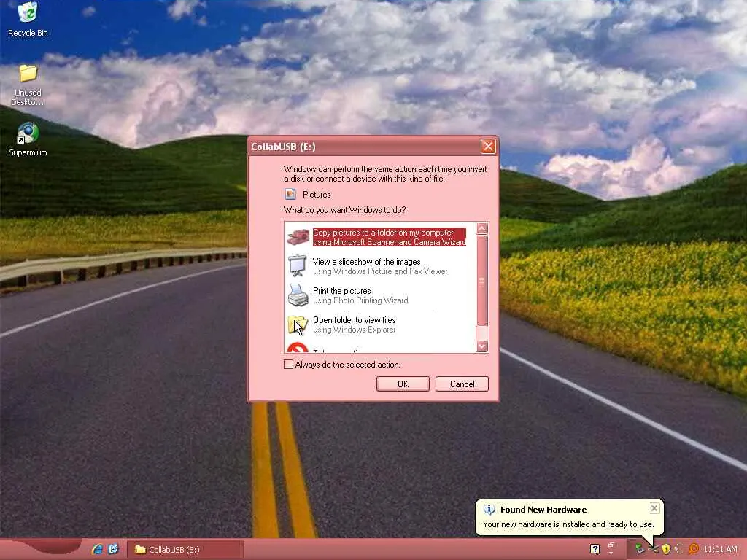
Task: Click the slideshow projector screen icon
Action: (x=298, y=265)
